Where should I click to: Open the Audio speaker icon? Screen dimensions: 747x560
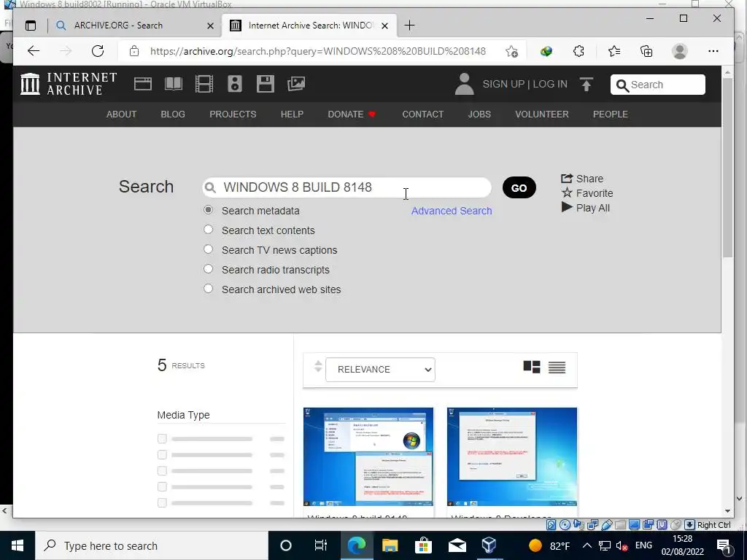pos(235,84)
